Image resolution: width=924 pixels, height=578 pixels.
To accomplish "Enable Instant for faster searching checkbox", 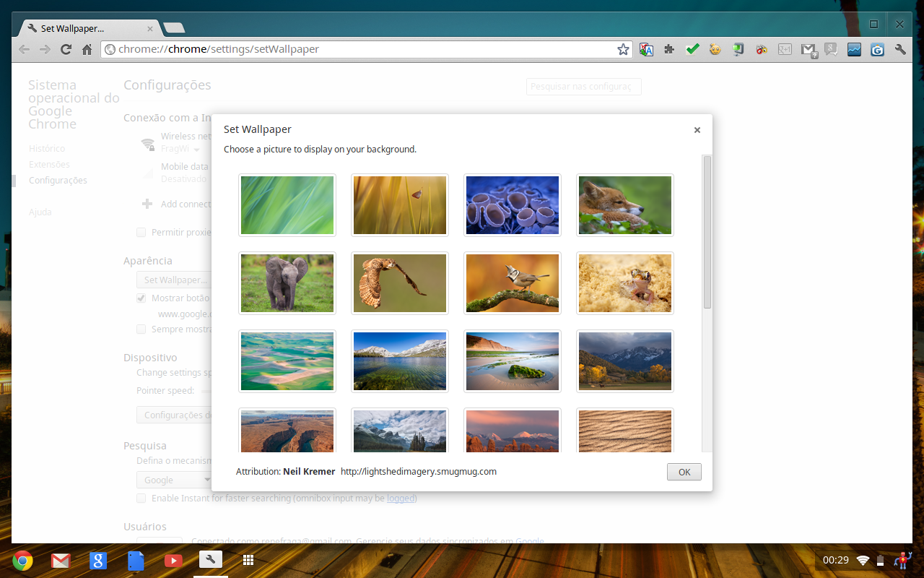I will point(141,498).
